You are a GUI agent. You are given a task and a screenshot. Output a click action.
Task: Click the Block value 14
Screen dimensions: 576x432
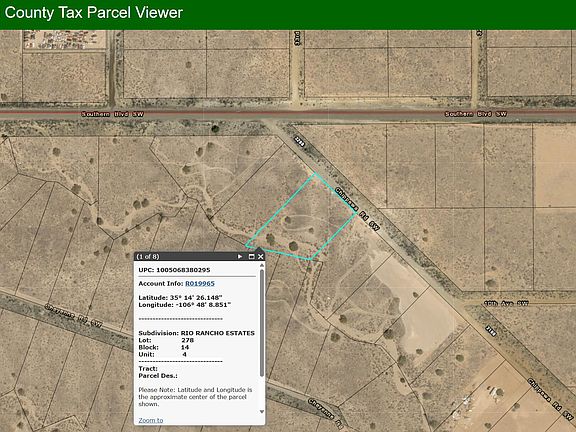(x=185, y=347)
